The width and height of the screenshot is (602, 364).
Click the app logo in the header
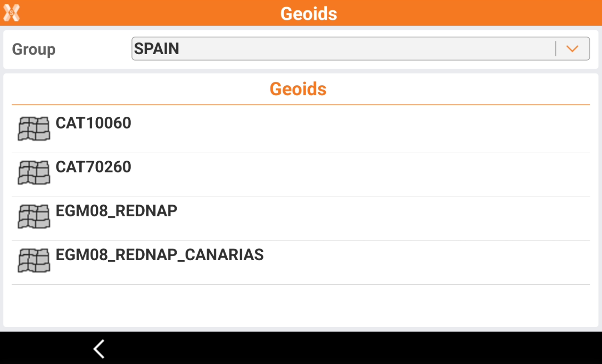coord(12,13)
